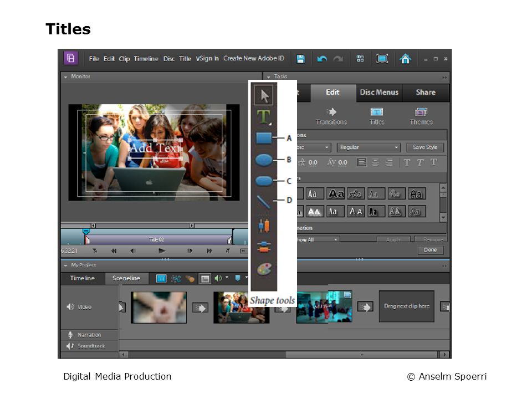
Task: Click the Home house icon
Action: coord(405,59)
